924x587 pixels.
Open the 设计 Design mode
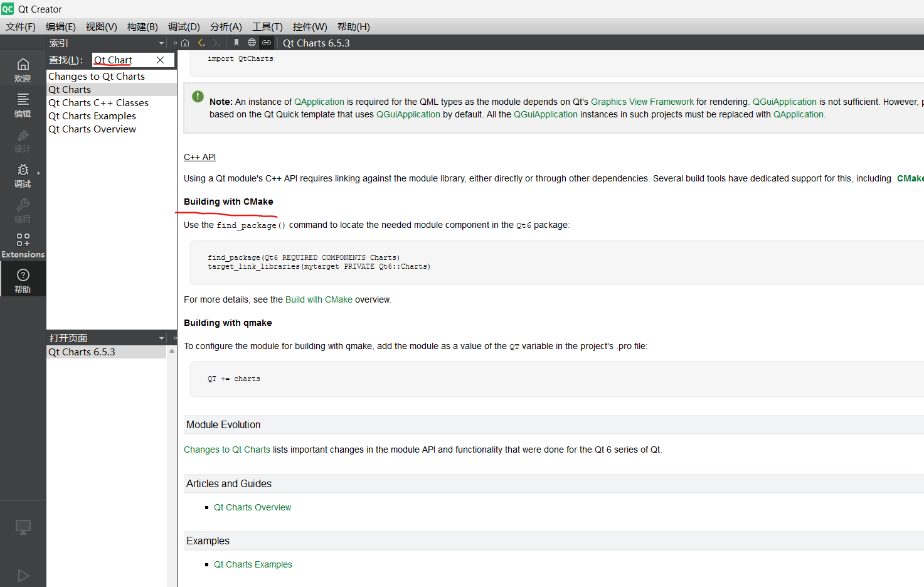(x=23, y=140)
